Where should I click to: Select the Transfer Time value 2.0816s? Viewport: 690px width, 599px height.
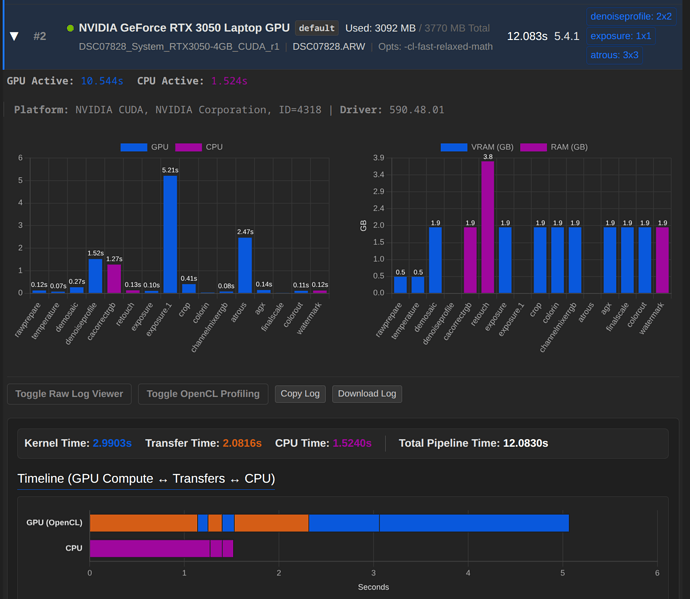point(242,443)
